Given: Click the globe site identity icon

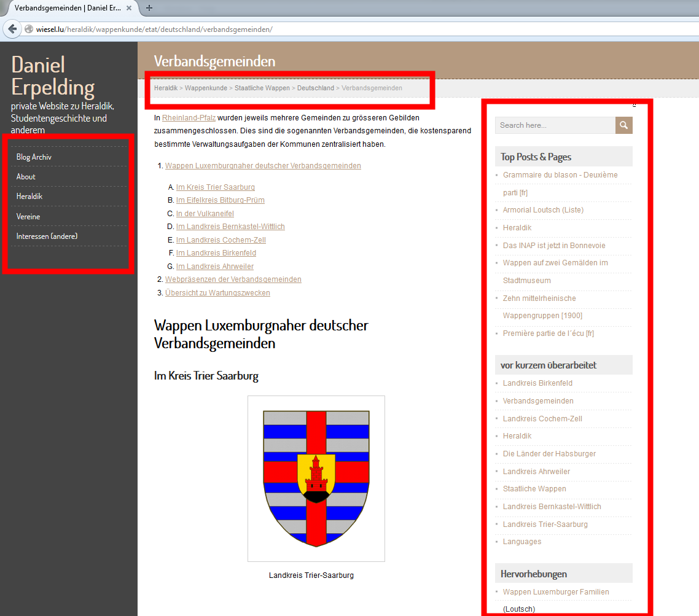Looking at the screenshot, I should pyautogui.click(x=28, y=29).
